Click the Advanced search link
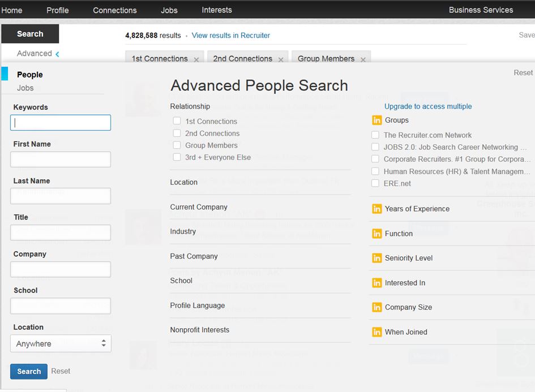Image resolution: width=535 pixels, height=392 pixels. [x=35, y=54]
